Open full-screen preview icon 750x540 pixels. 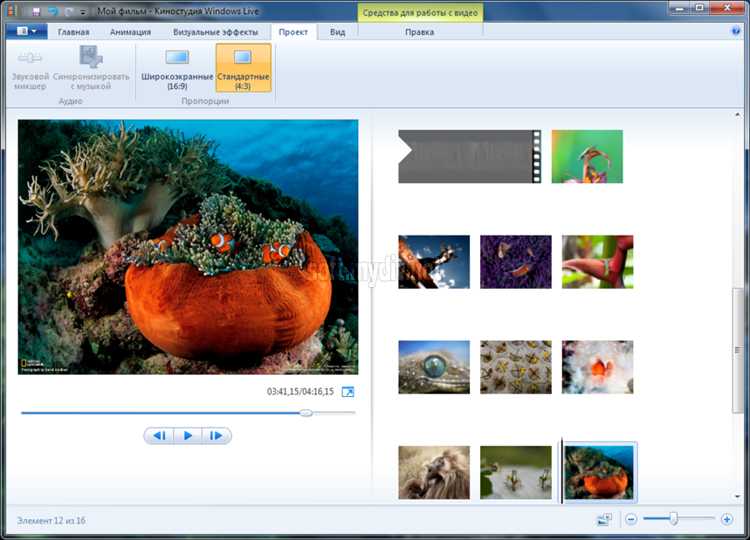pyautogui.click(x=348, y=392)
